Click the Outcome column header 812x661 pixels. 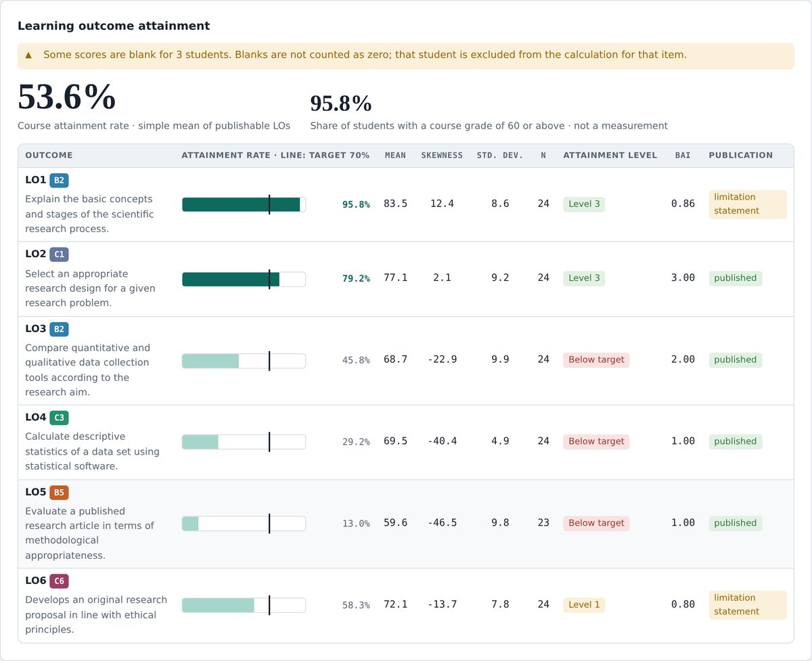(49, 156)
